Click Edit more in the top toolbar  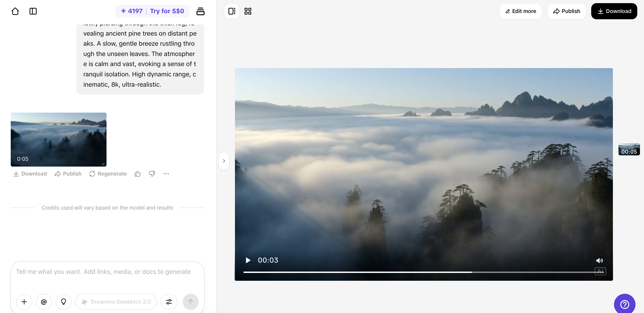pyautogui.click(x=520, y=11)
